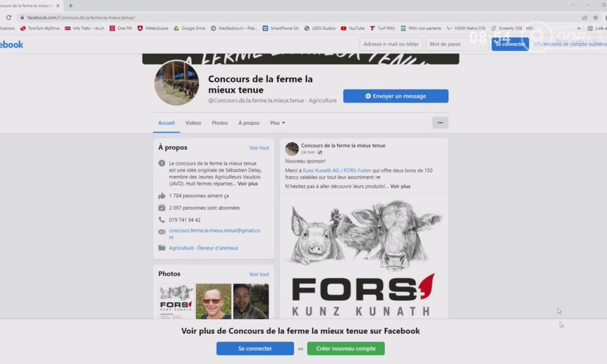Switch to the Photos tab
Image resolution: width=607 pixels, height=364 pixels.
click(220, 123)
